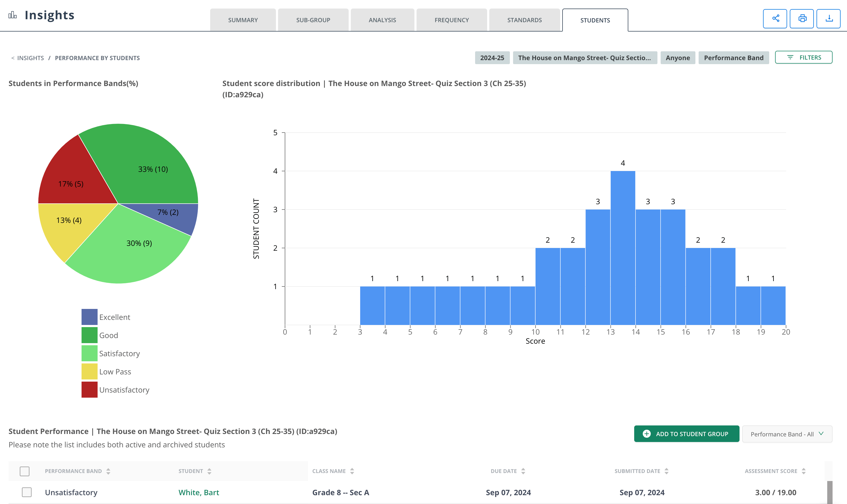Click the due date Sep 07, 2024 cell
This screenshot has width=847, height=504.
click(508, 493)
